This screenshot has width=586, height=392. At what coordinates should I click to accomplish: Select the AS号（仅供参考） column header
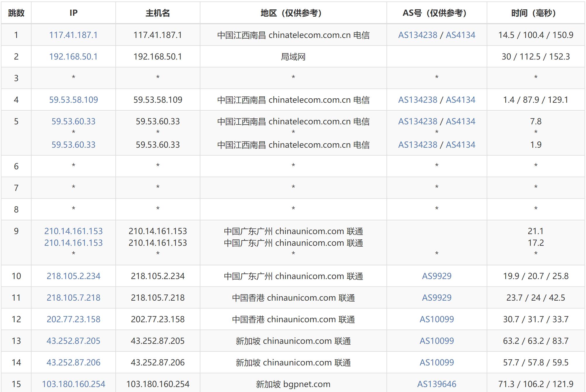click(x=437, y=13)
